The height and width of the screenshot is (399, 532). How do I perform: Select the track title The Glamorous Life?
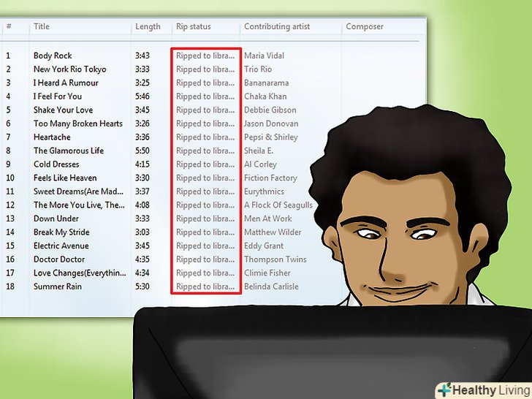tap(69, 151)
